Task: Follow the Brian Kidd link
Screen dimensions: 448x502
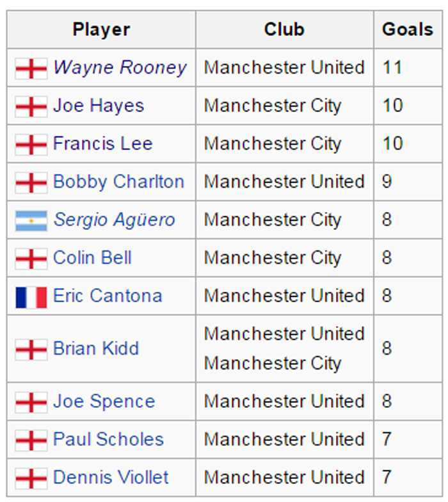Action: point(96,349)
